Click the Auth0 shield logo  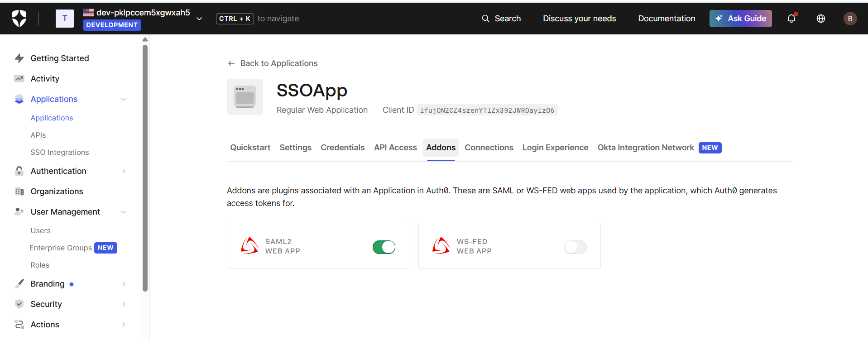click(x=19, y=19)
